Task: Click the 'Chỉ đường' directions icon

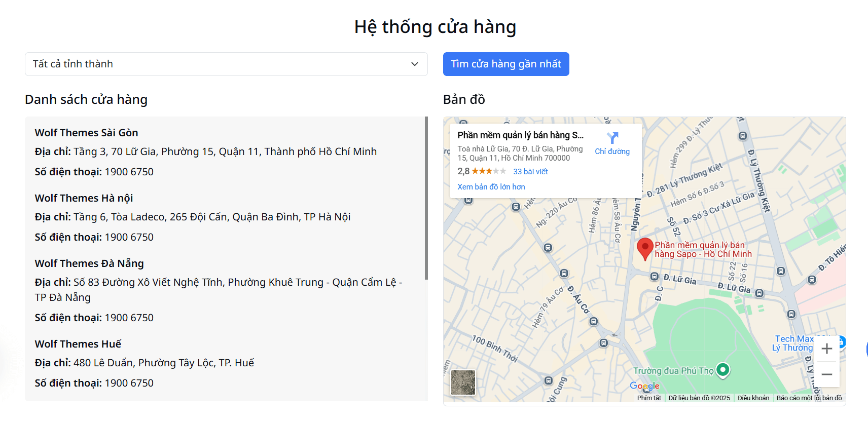Action: point(612,138)
